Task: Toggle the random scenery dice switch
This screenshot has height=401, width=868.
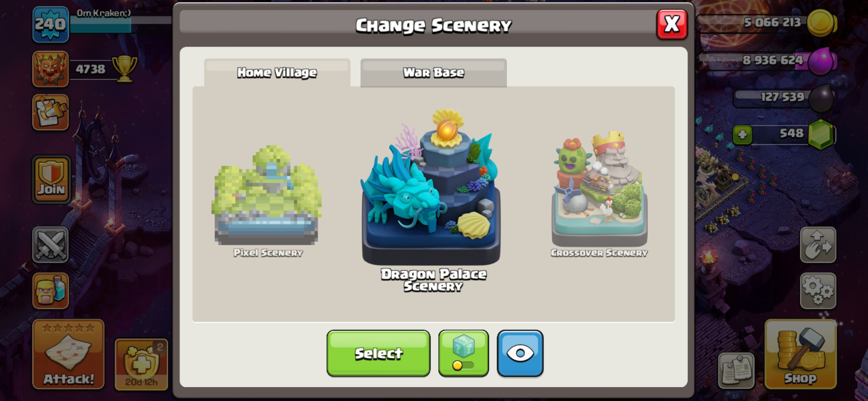Action: (463, 353)
